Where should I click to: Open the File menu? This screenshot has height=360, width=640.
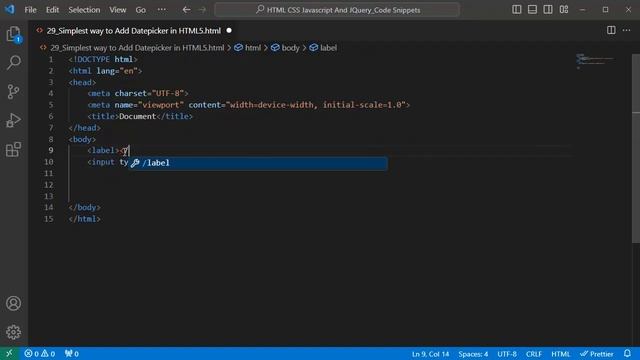click(x=31, y=10)
